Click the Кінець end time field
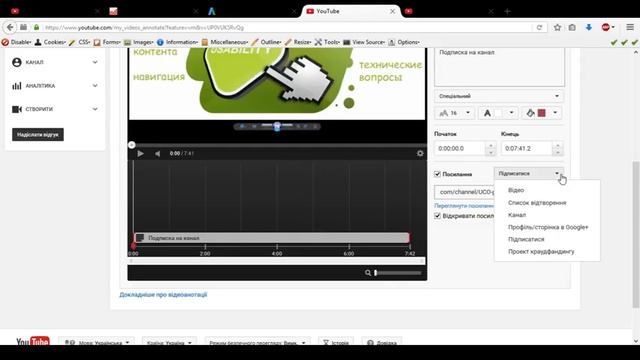The width and height of the screenshot is (640, 360). tap(527, 149)
